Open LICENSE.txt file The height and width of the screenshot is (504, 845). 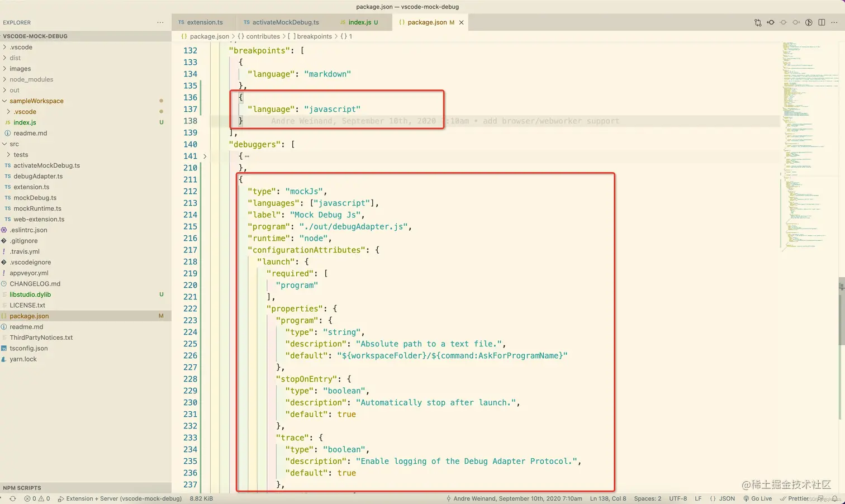coord(86,305)
